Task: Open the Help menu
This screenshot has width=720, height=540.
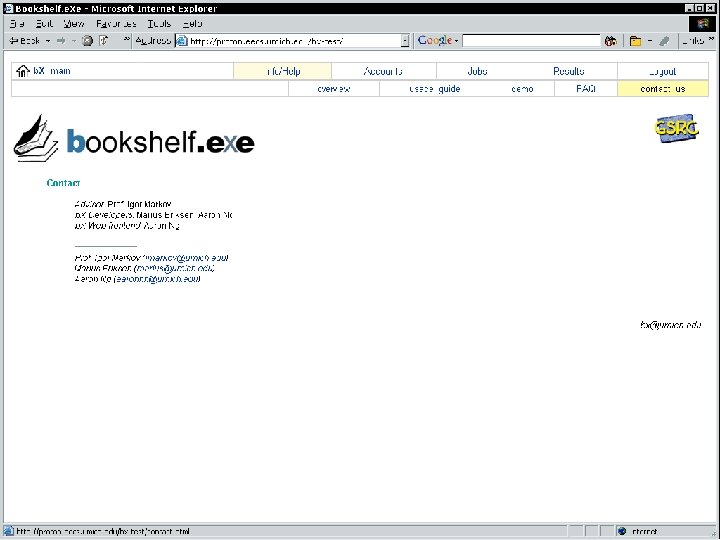Action: (192, 23)
